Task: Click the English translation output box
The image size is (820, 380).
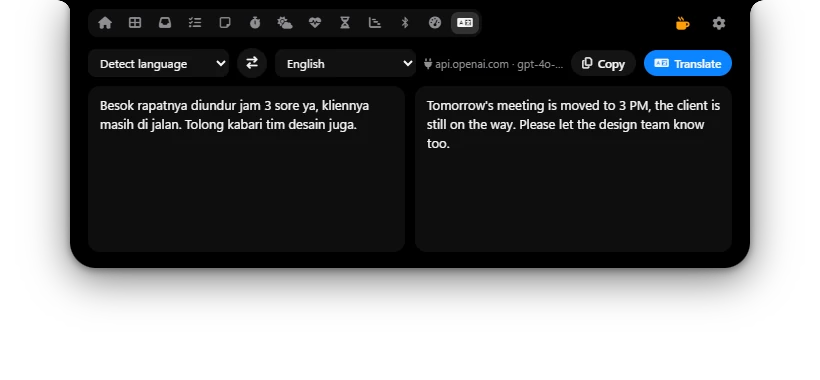Action: point(573,169)
